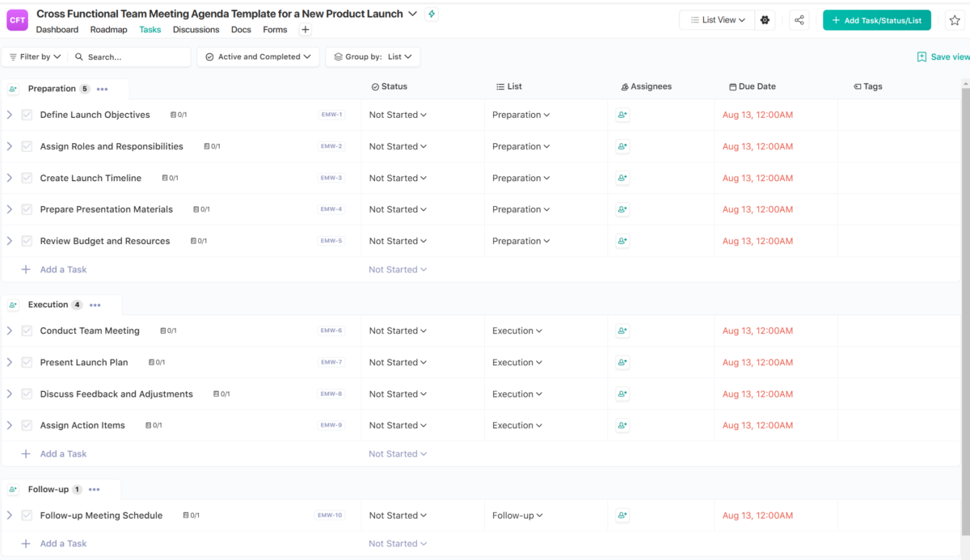
Task: Open the view settings gear icon
Action: coord(765,19)
